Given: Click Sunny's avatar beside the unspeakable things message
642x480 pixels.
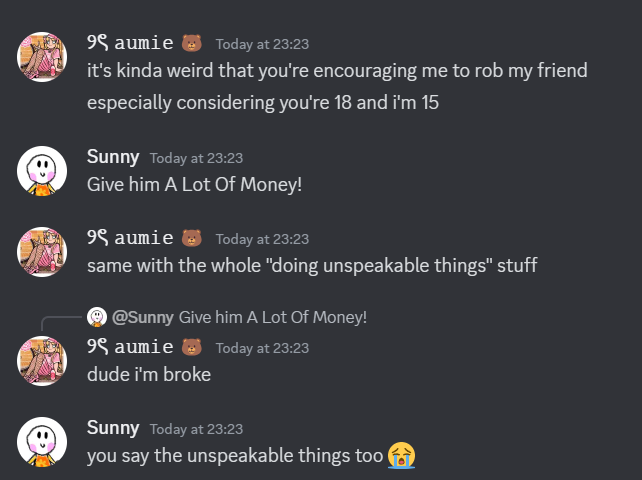Looking at the screenshot, I should click(43, 443).
